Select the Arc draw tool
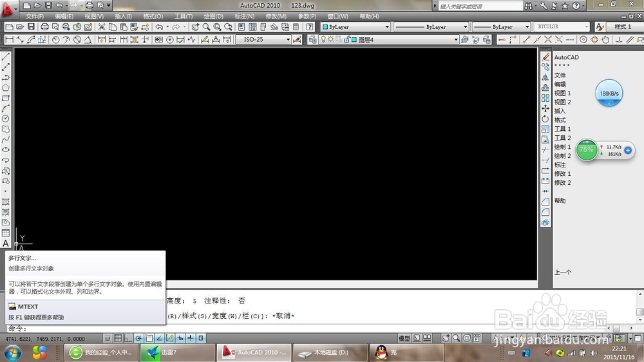644x362 pixels. pyautogui.click(x=6, y=108)
